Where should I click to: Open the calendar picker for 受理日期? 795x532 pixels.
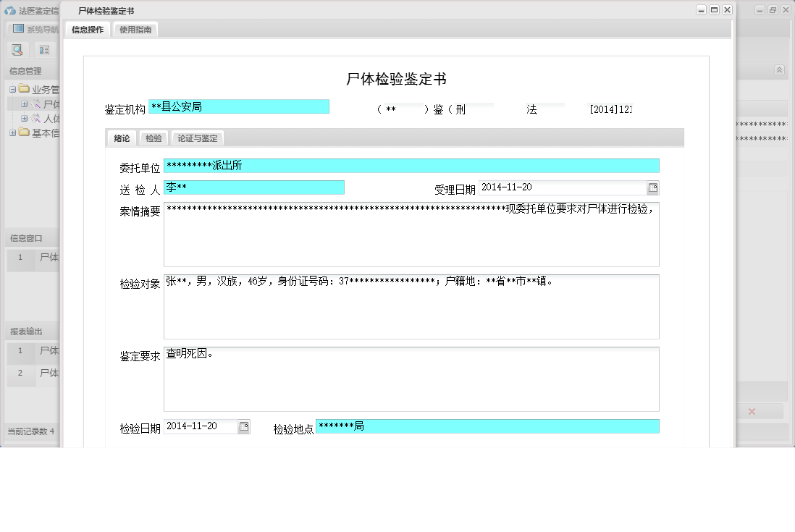(652, 187)
